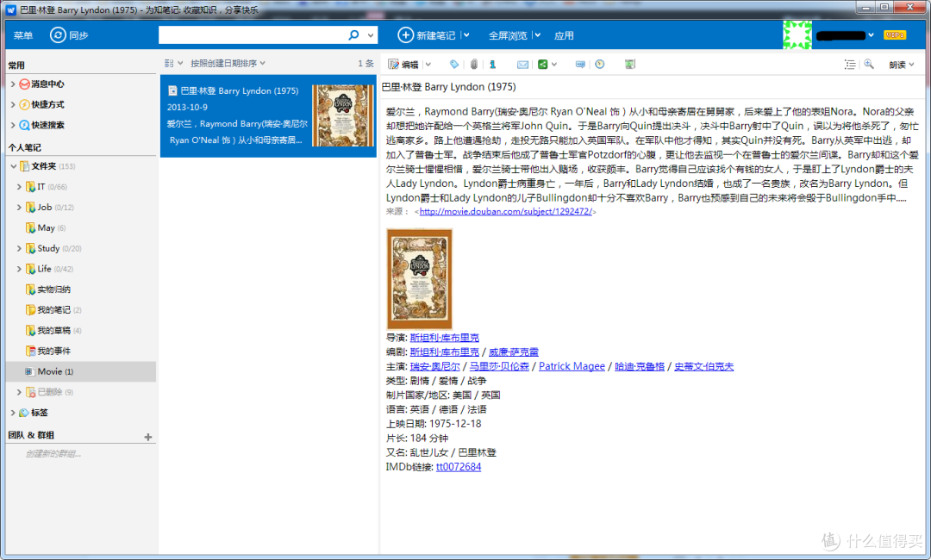Viewport: 931px width, 560px height.
Task: Click the poster image in note body
Action: tap(419, 279)
